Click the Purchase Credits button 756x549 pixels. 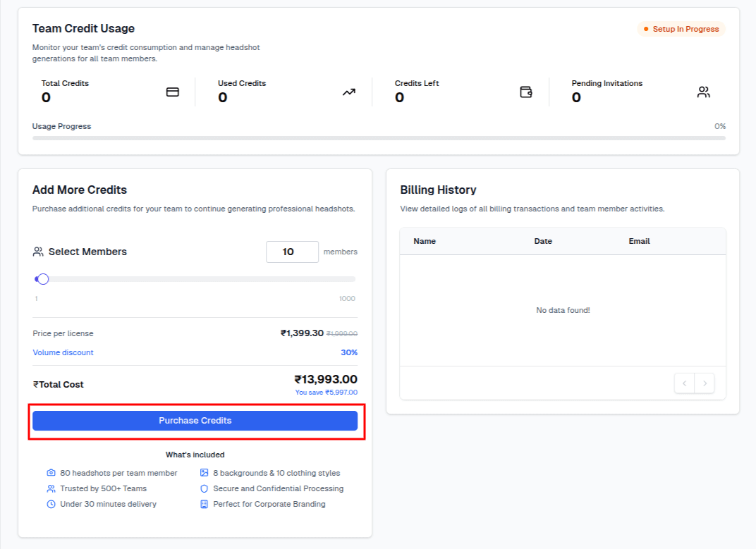[195, 421]
